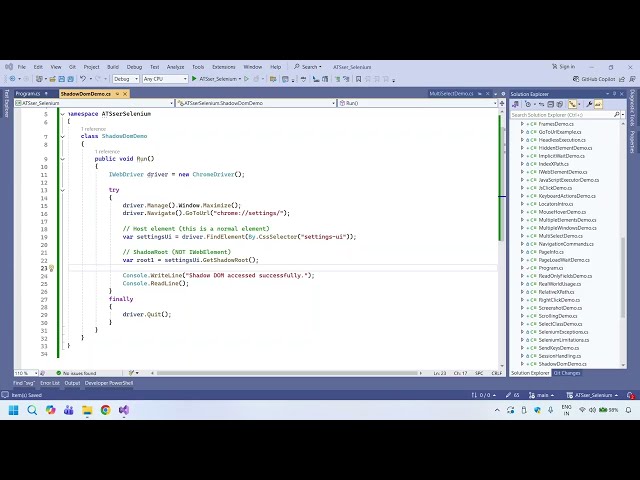Open the Build menu
This screenshot has height=480, width=640.
[113, 67]
